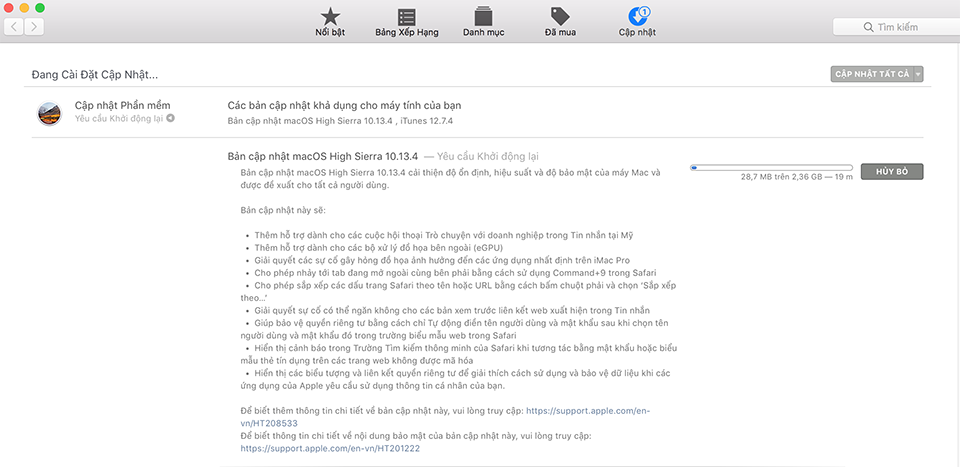Click the restart-required arrow icon next to Yêu cầu Khởi động lại

170,118
